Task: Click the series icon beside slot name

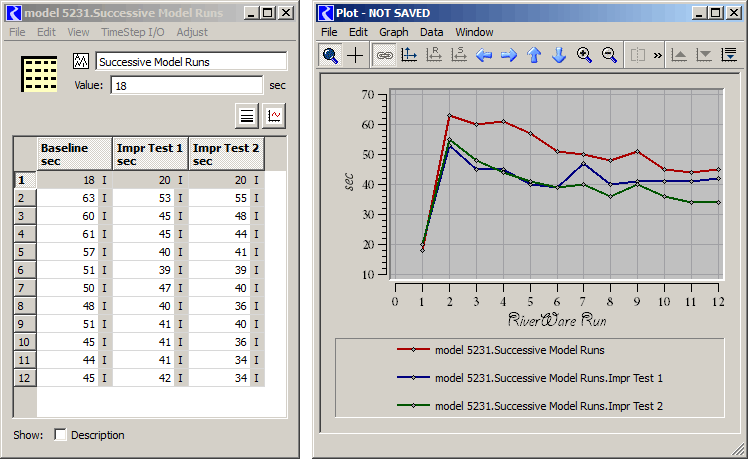Action: (81, 61)
